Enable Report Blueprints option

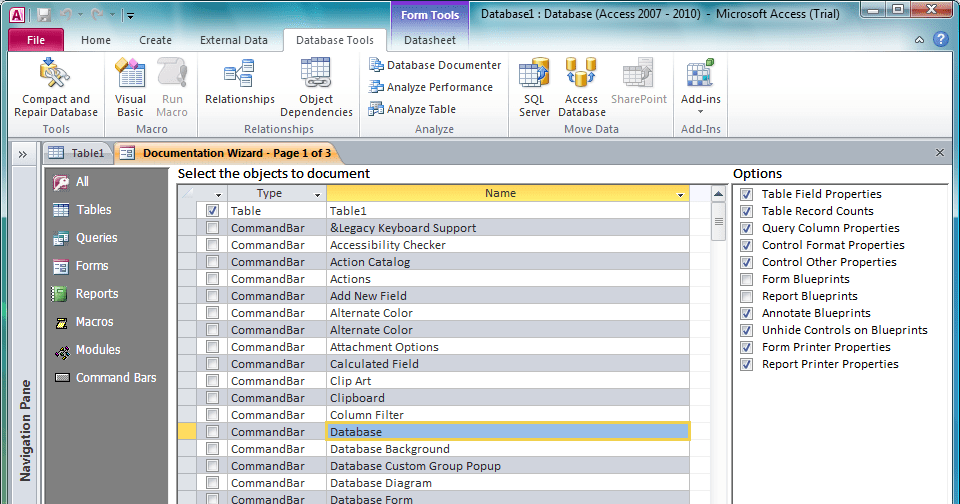[746, 296]
